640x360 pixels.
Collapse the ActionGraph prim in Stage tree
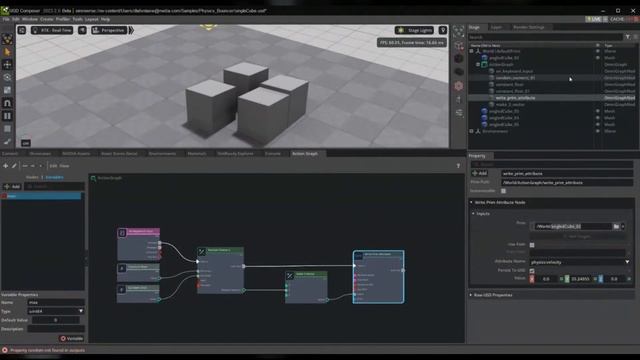(x=478, y=64)
